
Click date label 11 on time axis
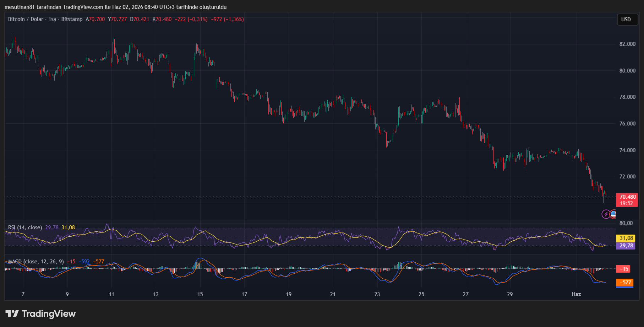click(111, 294)
